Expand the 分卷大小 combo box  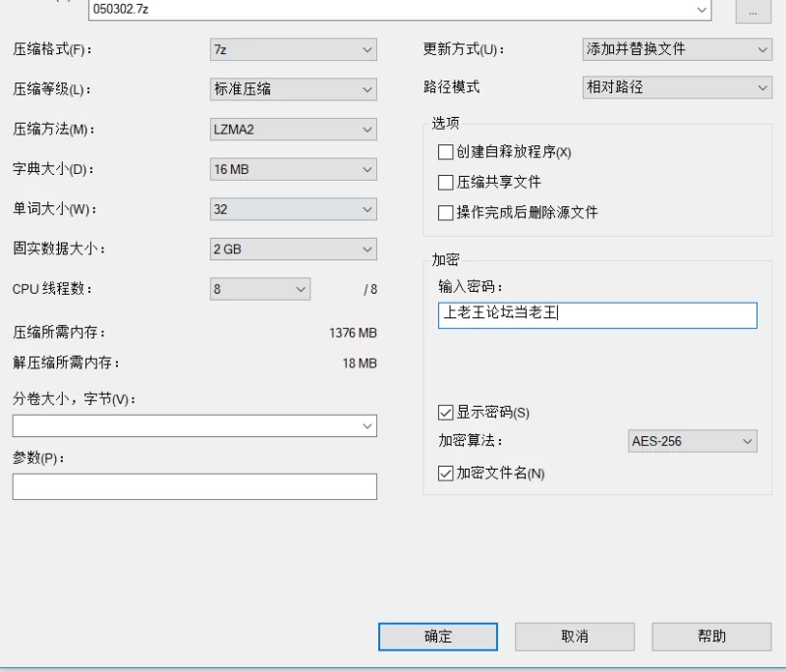point(195,426)
